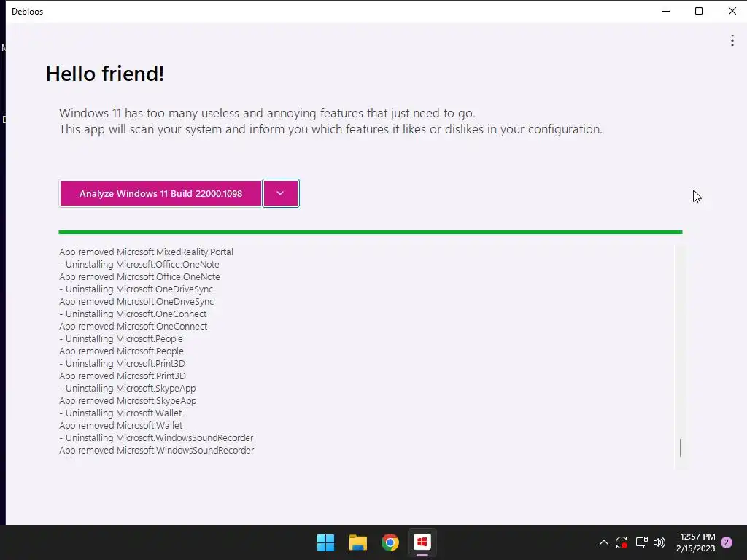Select 'App removed Microsoft.MixedReality.Portal' log line
Image resolution: width=747 pixels, height=560 pixels.
146,252
